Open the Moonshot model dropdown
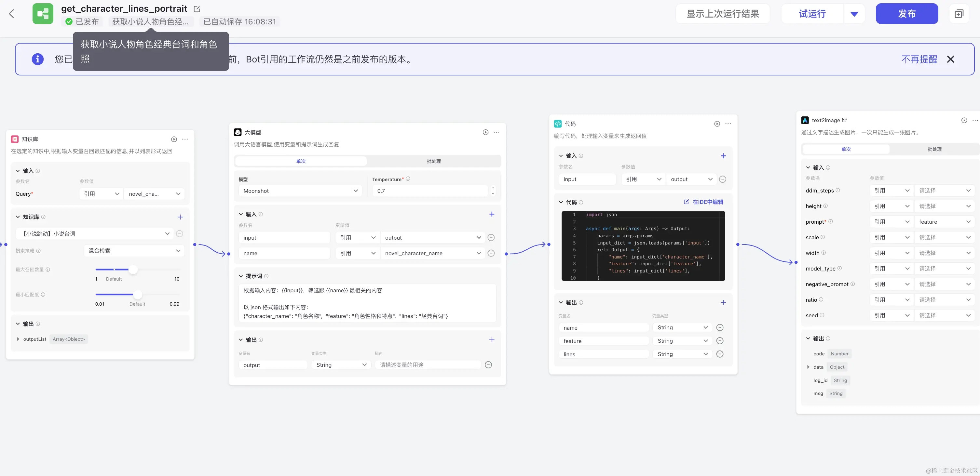The height and width of the screenshot is (476, 980). tap(300, 191)
